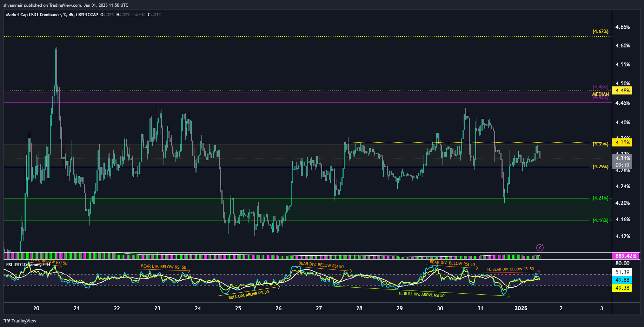
Task: Click the 4.60% price scale label
Action: [x=623, y=46]
